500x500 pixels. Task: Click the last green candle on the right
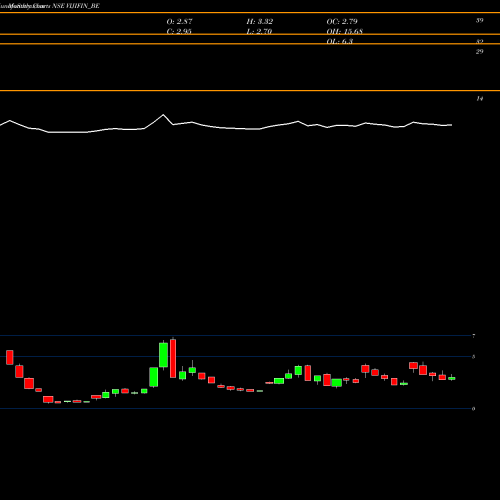[x=452, y=378]
